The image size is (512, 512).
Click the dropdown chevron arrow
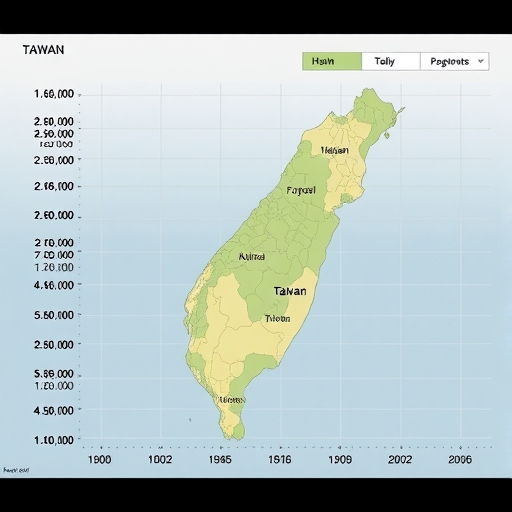pyautogui.click(x=481, y=61)
